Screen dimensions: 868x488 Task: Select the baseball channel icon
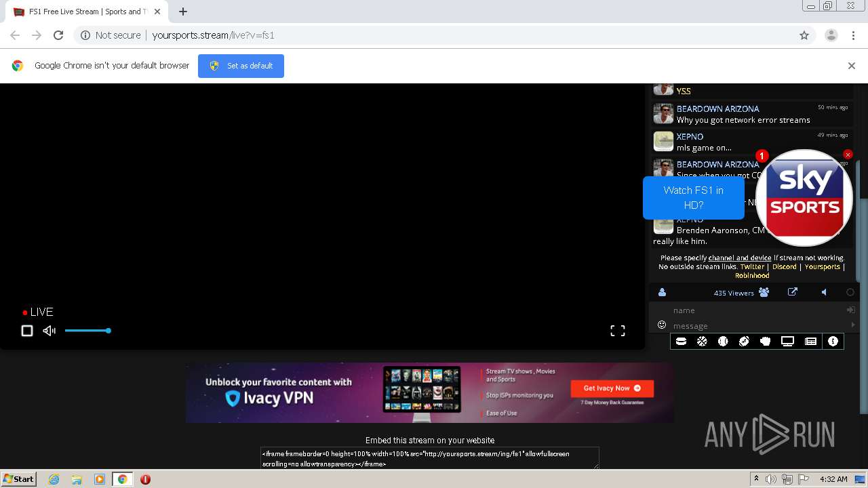click(x=723, y=342)
